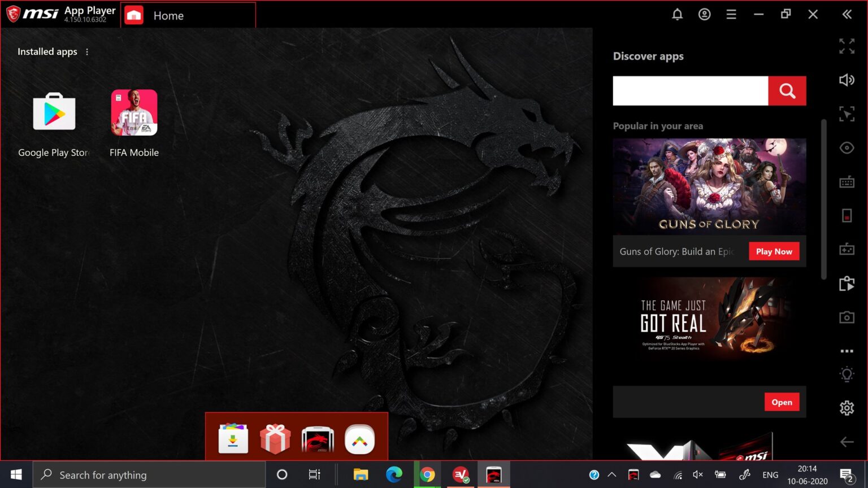
Task: Take a screenshot with the camera icon
Action: pos(847,317)
